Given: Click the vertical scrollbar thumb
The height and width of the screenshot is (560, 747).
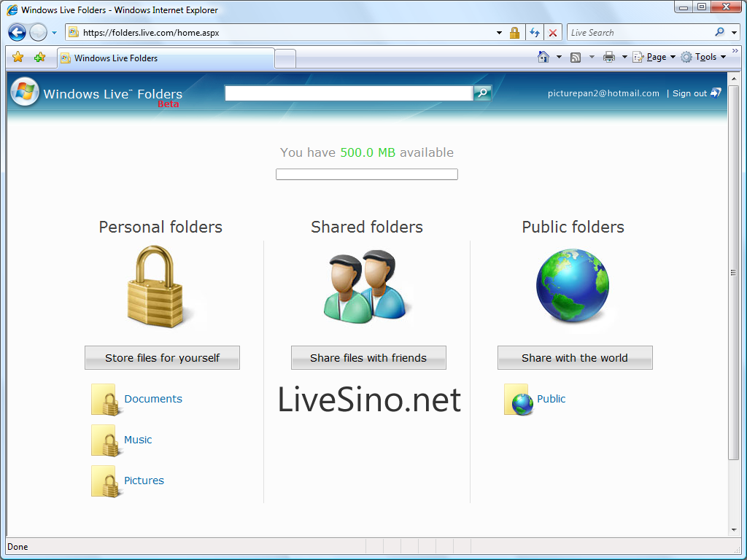Looking at the screenshot, I should pyautogui.click(x=734, y=273).
